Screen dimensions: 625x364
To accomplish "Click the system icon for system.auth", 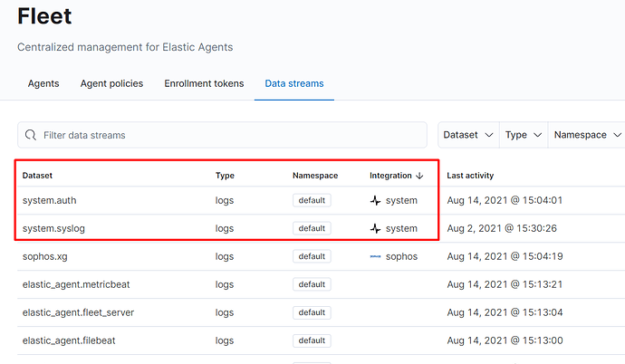I will [x=375, y=200].
